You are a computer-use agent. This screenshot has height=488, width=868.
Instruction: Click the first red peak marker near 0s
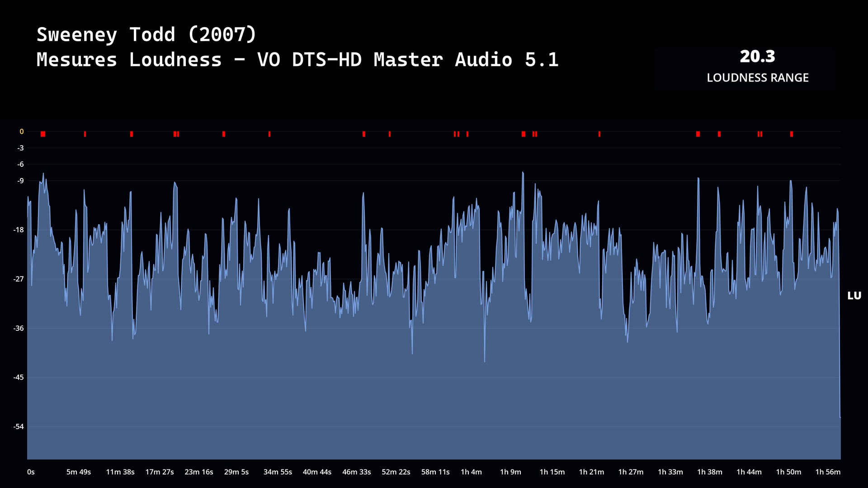click(43, 134)
